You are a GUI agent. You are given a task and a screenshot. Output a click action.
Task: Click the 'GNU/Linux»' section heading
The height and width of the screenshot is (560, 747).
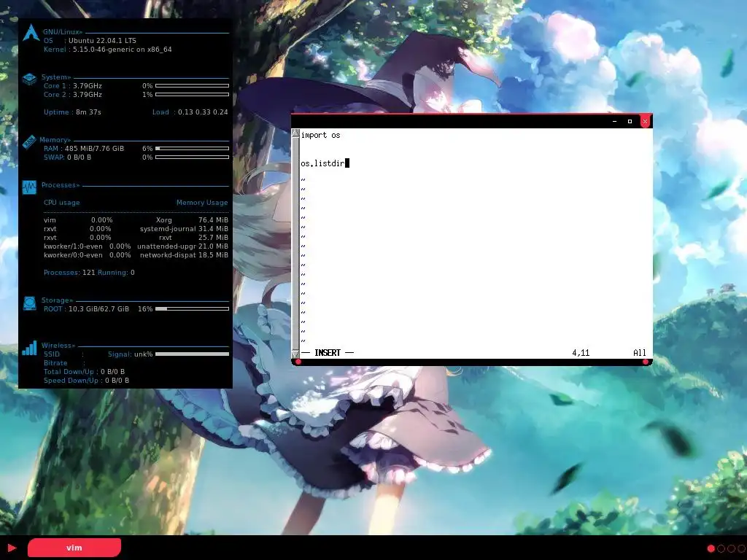pyautogui.click(x=63, y=32)
